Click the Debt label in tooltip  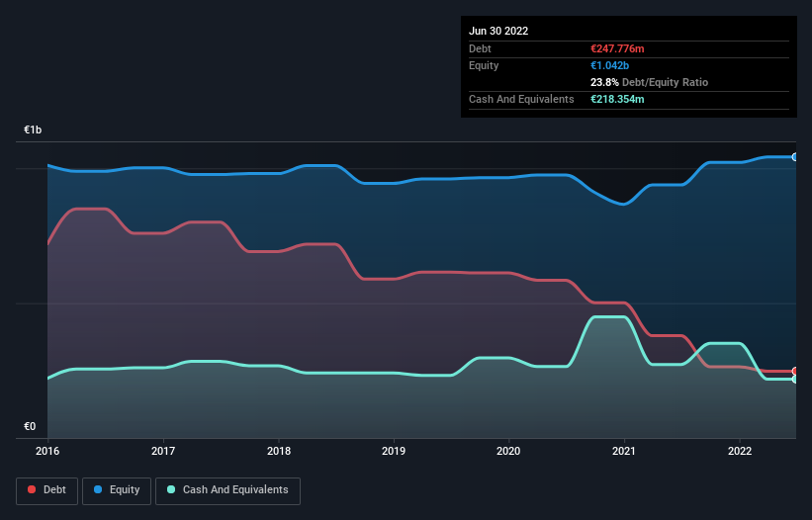click(x=480, y=48)
